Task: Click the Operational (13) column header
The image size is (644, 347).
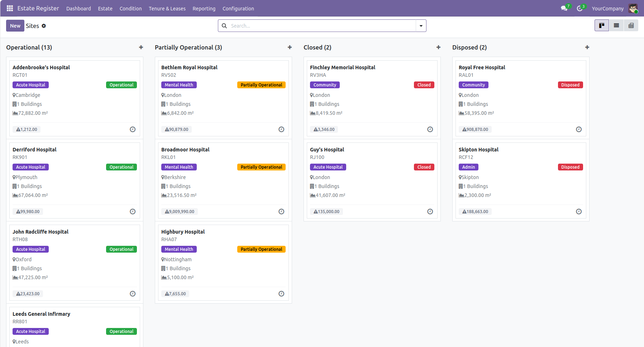Action: pos(29,47)
